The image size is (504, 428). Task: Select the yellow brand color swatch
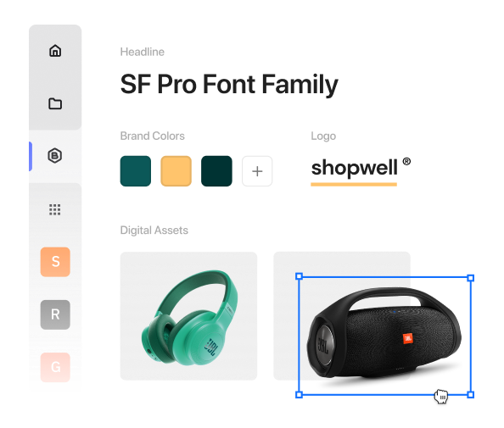click(x=176, y=171)
